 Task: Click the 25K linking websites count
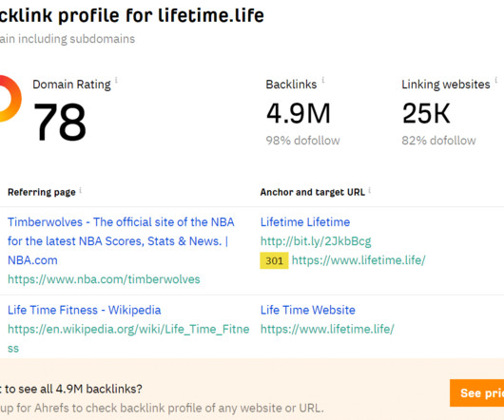[x=426, y=113]
